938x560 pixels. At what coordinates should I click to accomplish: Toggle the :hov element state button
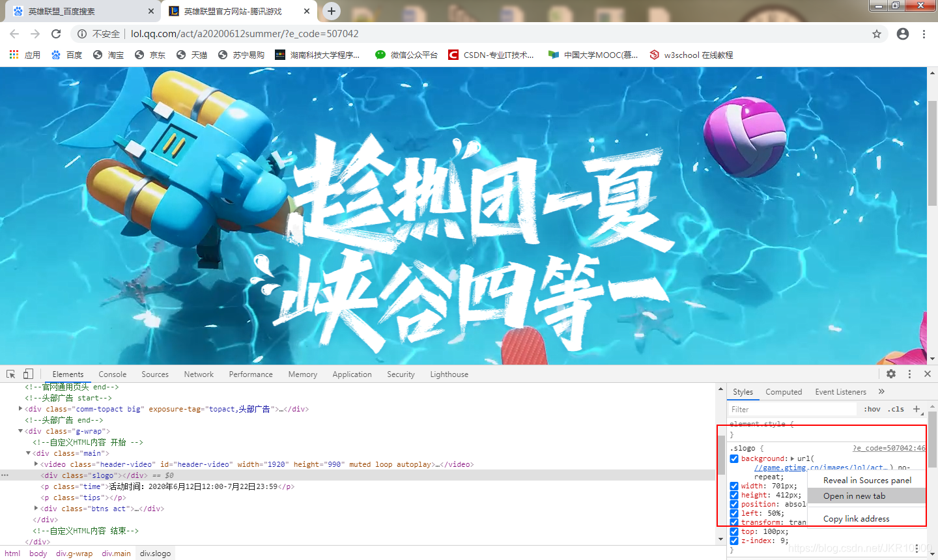pyautogui.click(x=872, y=409)
